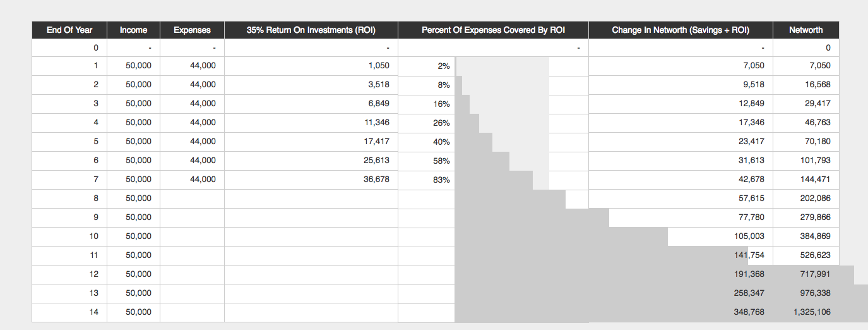Select the change in networth cell 348,768
The width and height of the screenshot is (868, 330).
point(747,312)
